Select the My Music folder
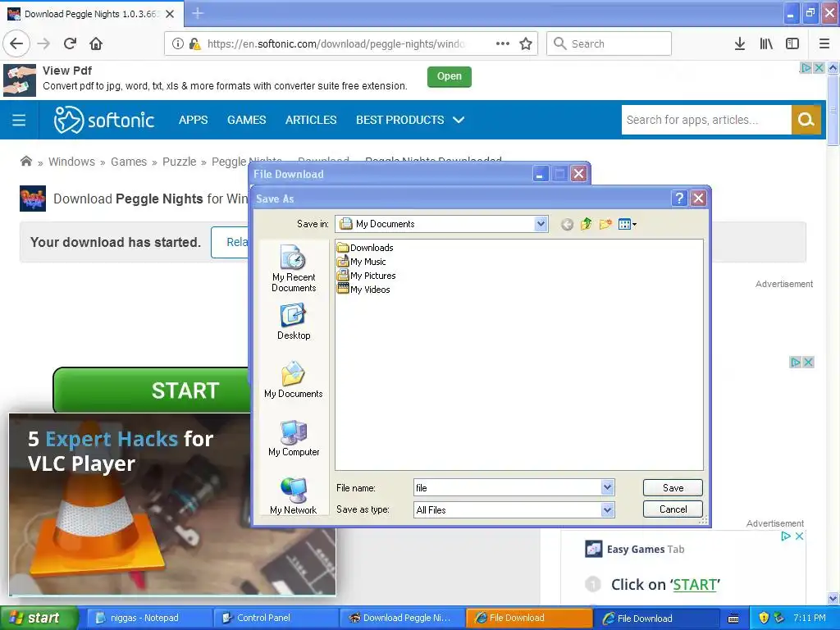The image size is (840, 630). [x=361, y=262]
